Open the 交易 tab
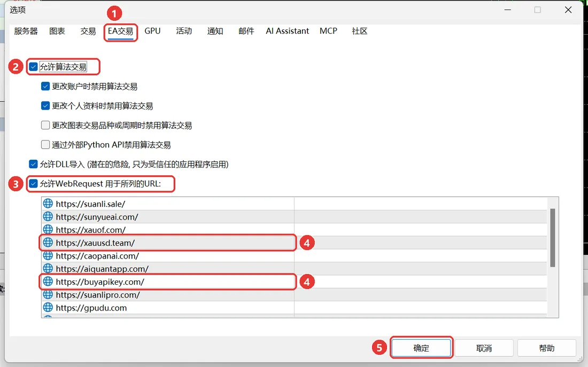 point(88,31)
